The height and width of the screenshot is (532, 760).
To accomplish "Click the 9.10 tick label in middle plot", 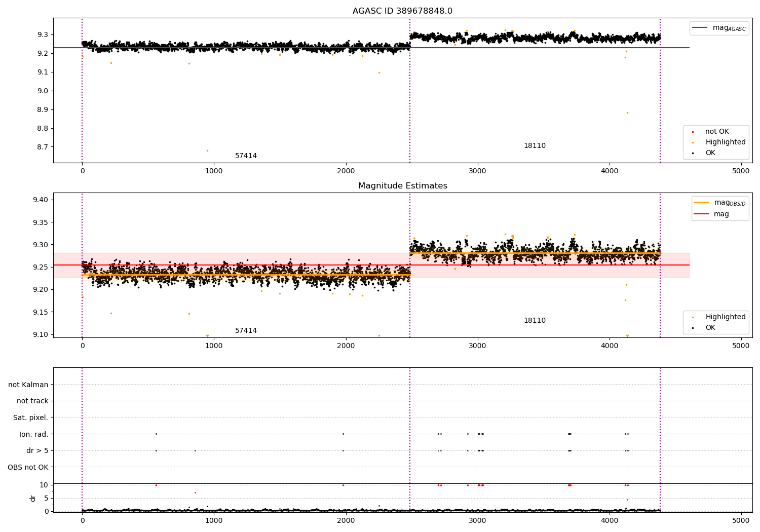I will pos(40,334).
